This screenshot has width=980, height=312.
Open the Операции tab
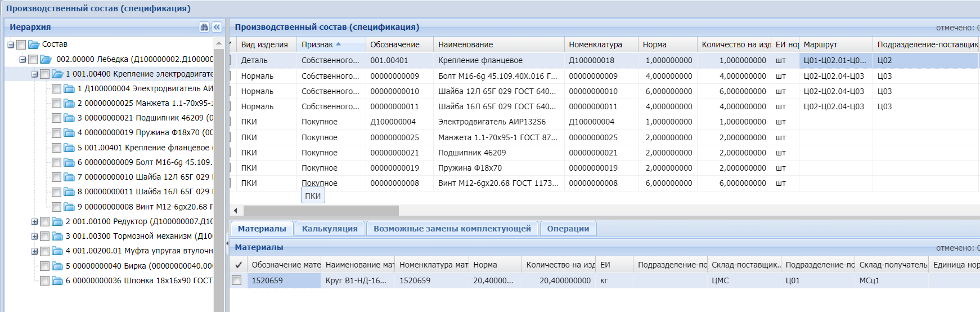(568, 229)
